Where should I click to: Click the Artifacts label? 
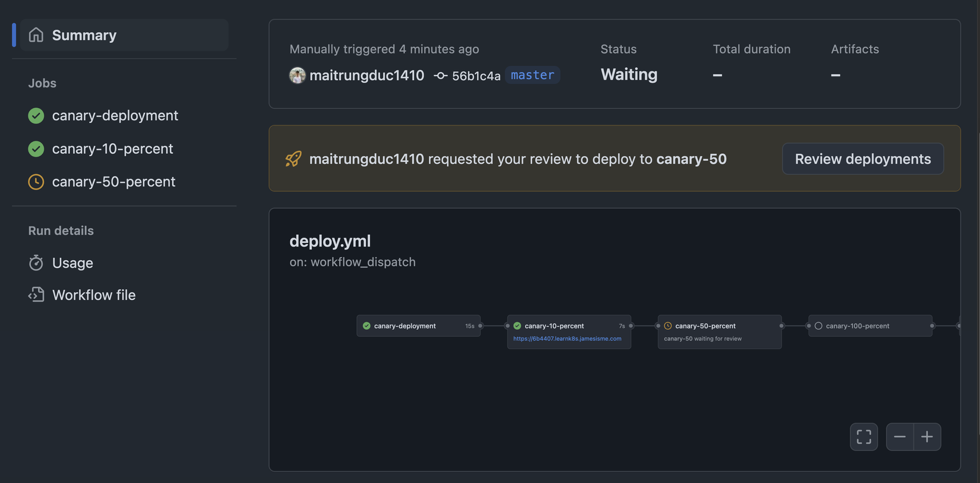pos(855,49)
